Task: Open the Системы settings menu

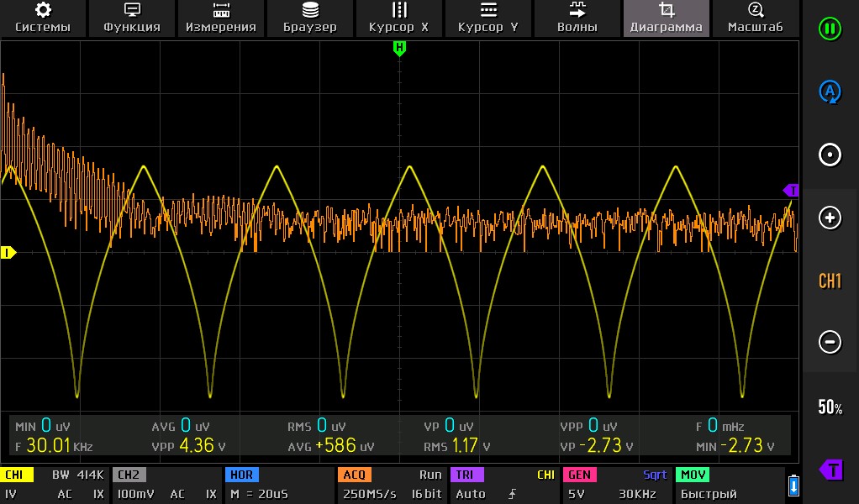Action: coord(43,18)
